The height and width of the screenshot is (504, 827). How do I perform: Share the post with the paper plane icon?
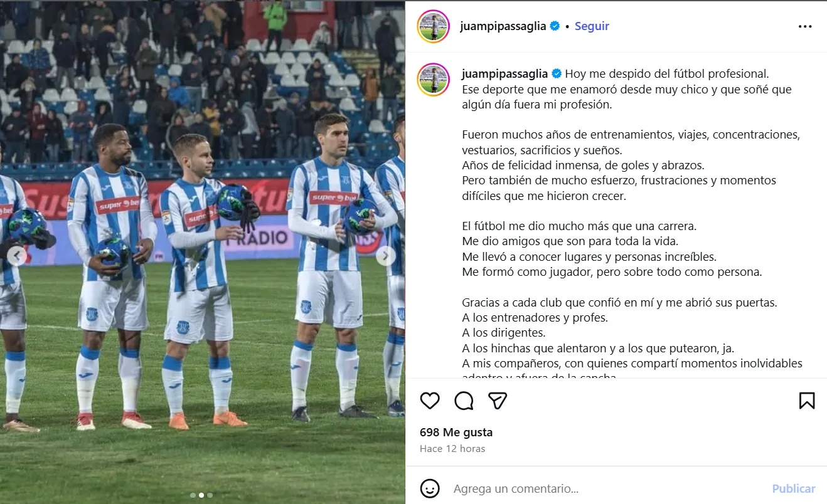point(498,401)
